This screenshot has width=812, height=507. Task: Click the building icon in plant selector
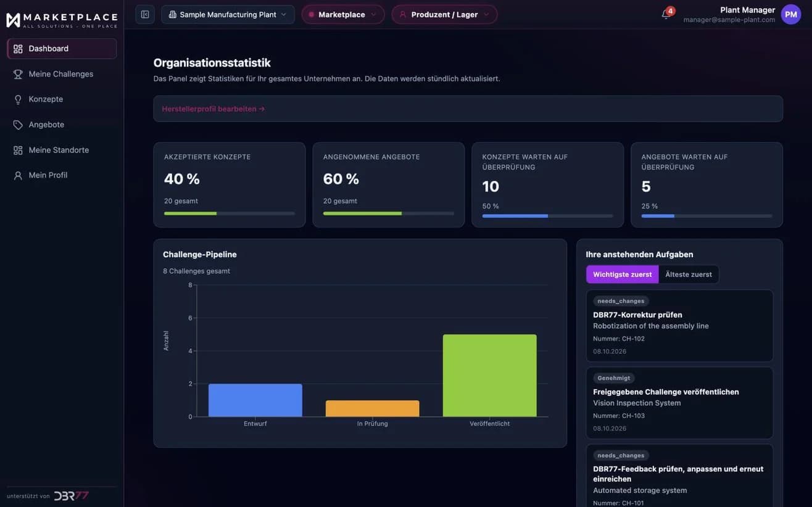coord(172,14)
